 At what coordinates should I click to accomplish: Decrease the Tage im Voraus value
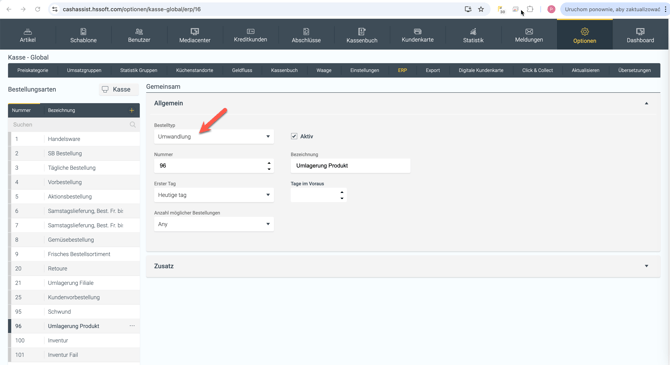coord(342,198)
